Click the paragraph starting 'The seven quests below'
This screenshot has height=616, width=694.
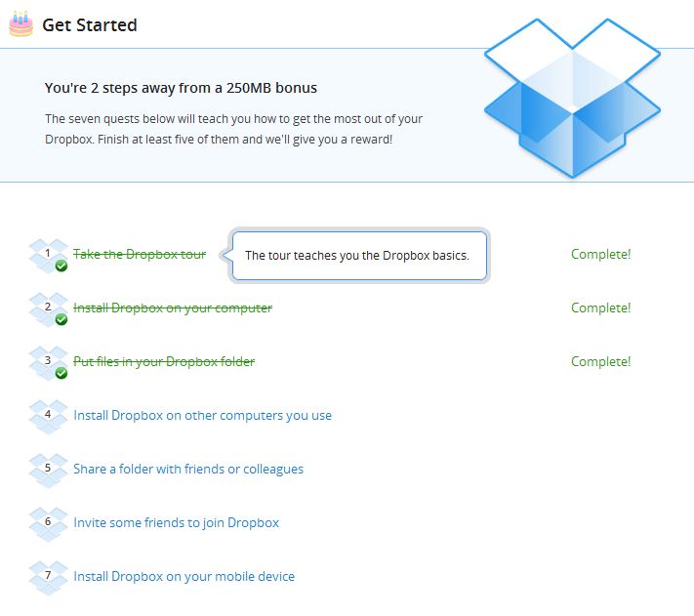[233, 129]
